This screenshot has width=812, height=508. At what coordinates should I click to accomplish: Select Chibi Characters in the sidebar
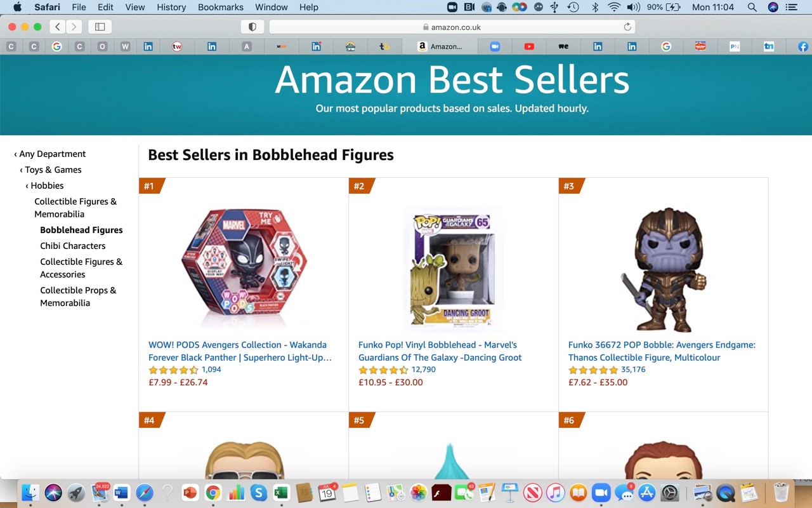[x=72, y=246]
